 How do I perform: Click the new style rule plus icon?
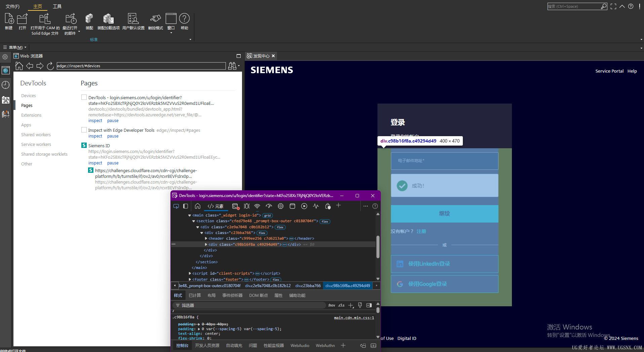(351, 305)
